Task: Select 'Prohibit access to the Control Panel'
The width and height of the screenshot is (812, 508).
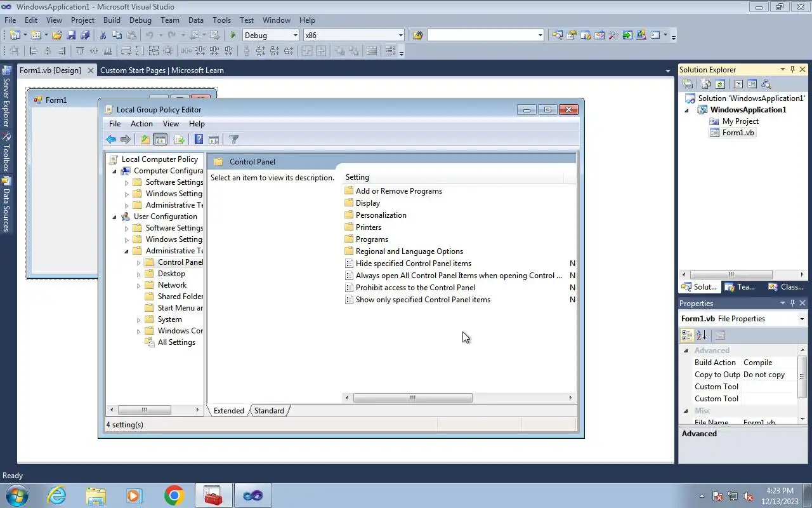Action: point(416,288)
